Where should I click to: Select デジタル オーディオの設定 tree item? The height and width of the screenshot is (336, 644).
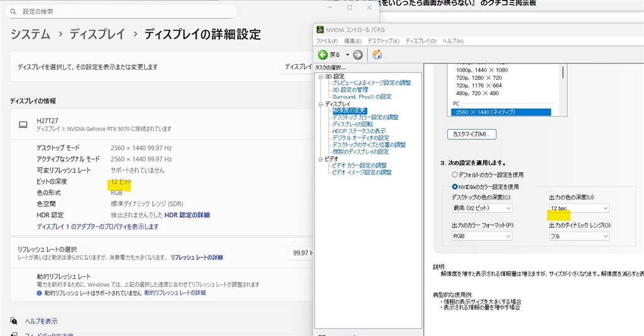pyautogui.click(x=360, y=138)
